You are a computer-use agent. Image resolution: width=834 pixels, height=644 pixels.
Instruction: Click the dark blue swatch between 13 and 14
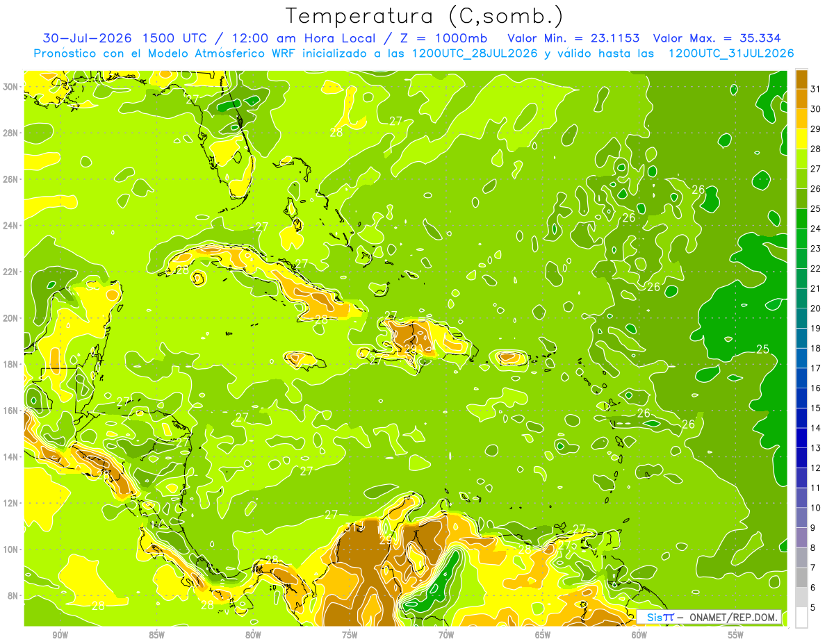801,438
